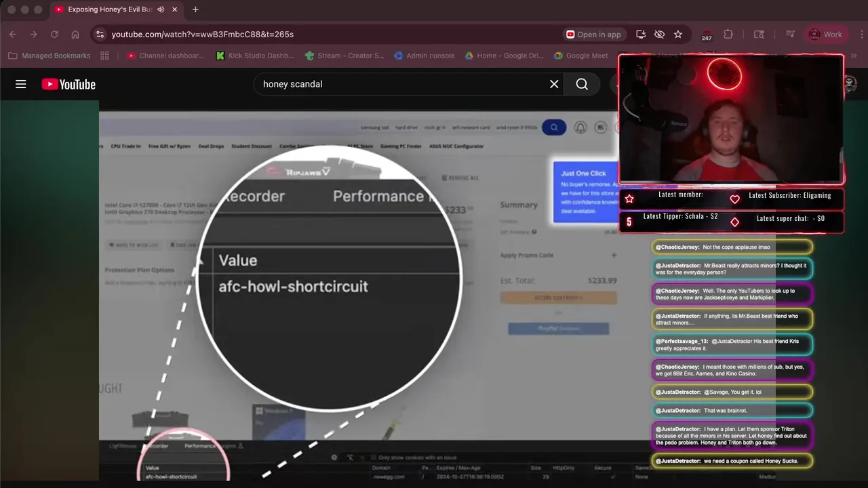Click the Latest super chat diamond icon
868x488 pixels.
click(x=735, y=222)
